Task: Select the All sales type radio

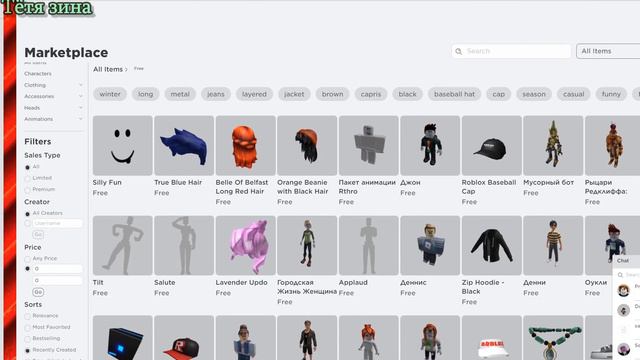Action: coord(27,167)
